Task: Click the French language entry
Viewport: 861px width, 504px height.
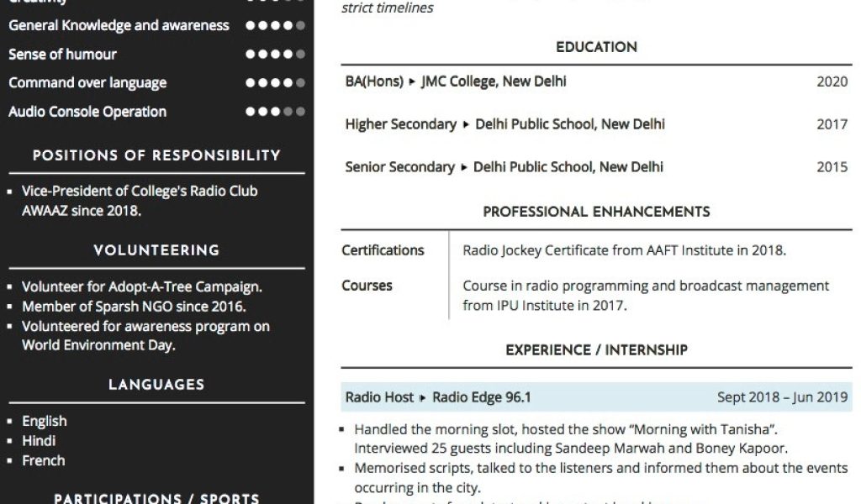Action: click(x=44, y=460)
